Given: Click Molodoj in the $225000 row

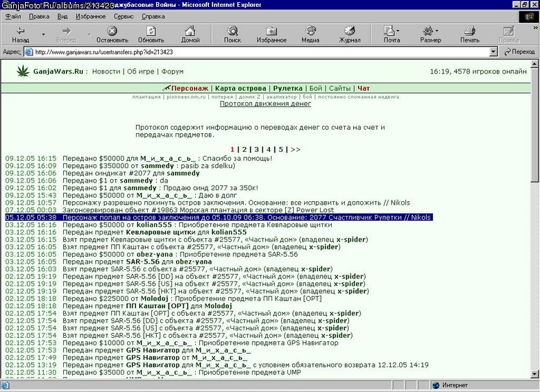Looking at the screenshot, I should [155, 298].
